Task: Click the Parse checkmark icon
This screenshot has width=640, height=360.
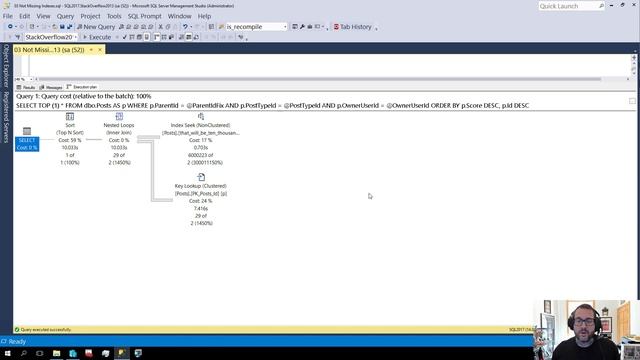Action: pos(125,37)
